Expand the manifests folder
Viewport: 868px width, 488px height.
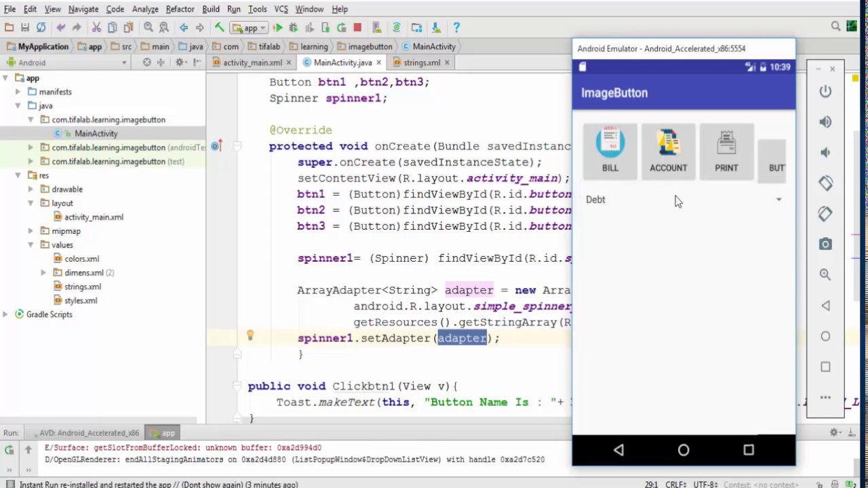tap(18, 91)
